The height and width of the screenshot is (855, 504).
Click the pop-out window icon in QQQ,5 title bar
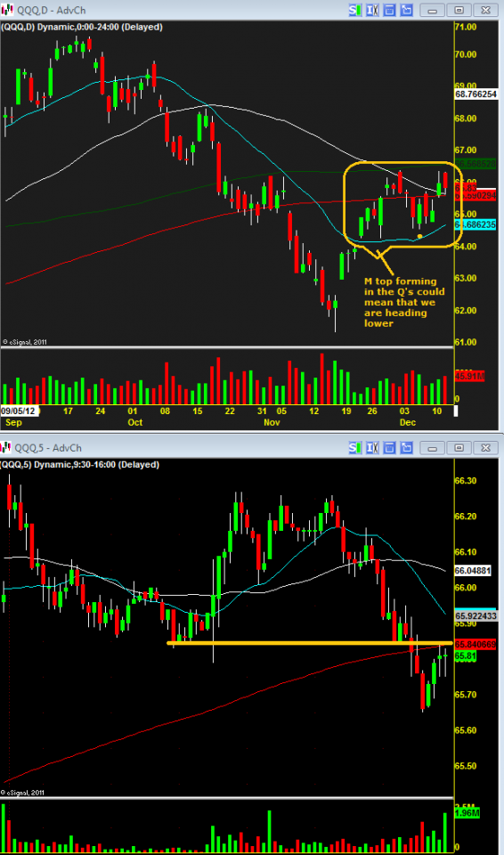click(x=406, y=448)
